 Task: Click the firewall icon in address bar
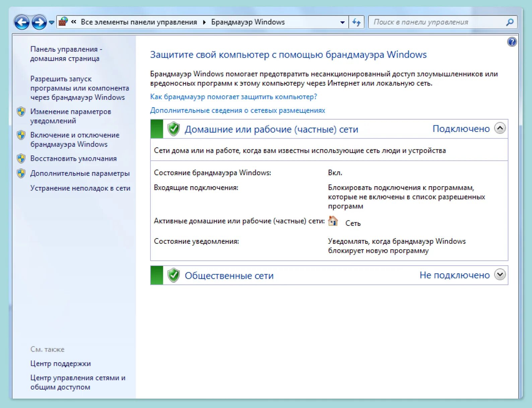point(63,22)
